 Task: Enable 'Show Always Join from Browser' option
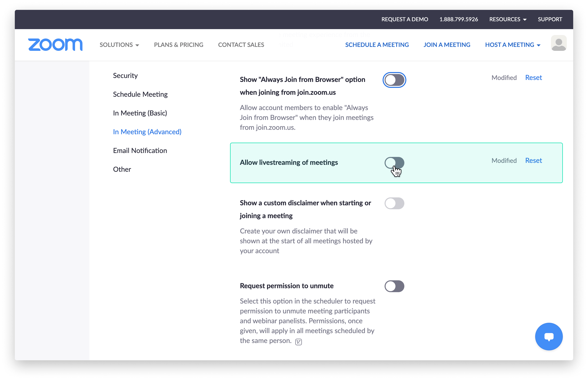click(x=394, y=80)
